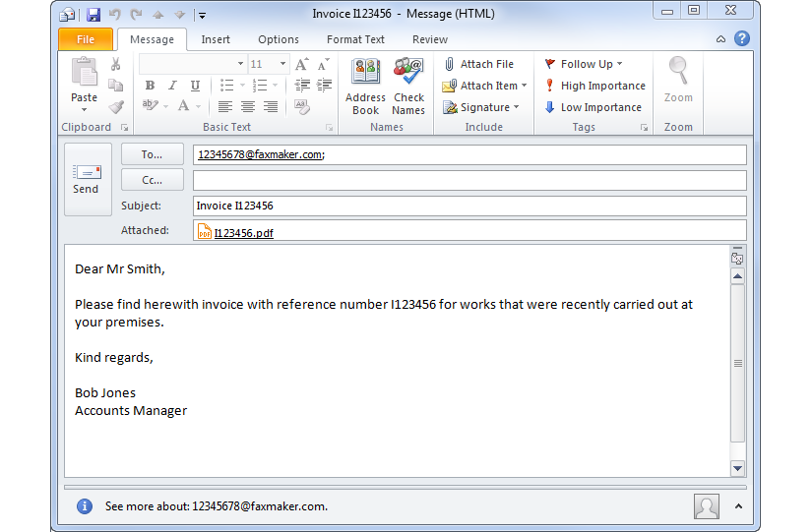Click the Outlook message icon in the title bar
The height and width of the screenshot is (532, 812).
coord(67,15)
